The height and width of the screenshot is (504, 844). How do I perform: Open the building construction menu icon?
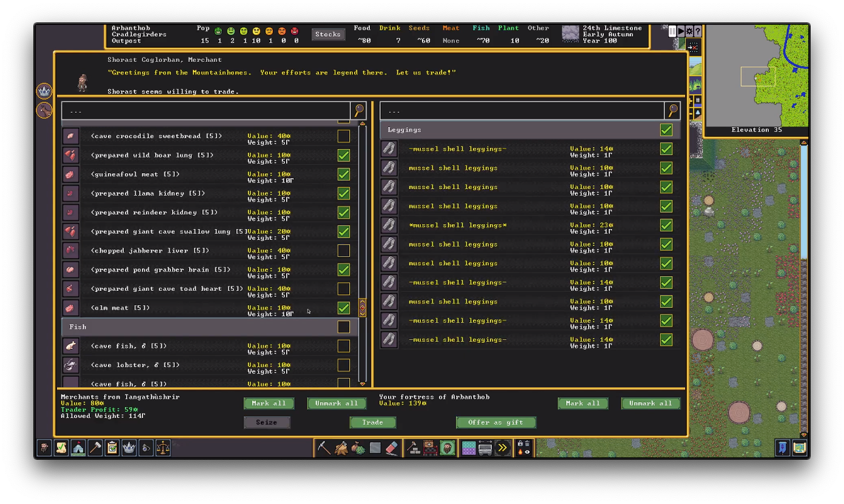[414, 448]
